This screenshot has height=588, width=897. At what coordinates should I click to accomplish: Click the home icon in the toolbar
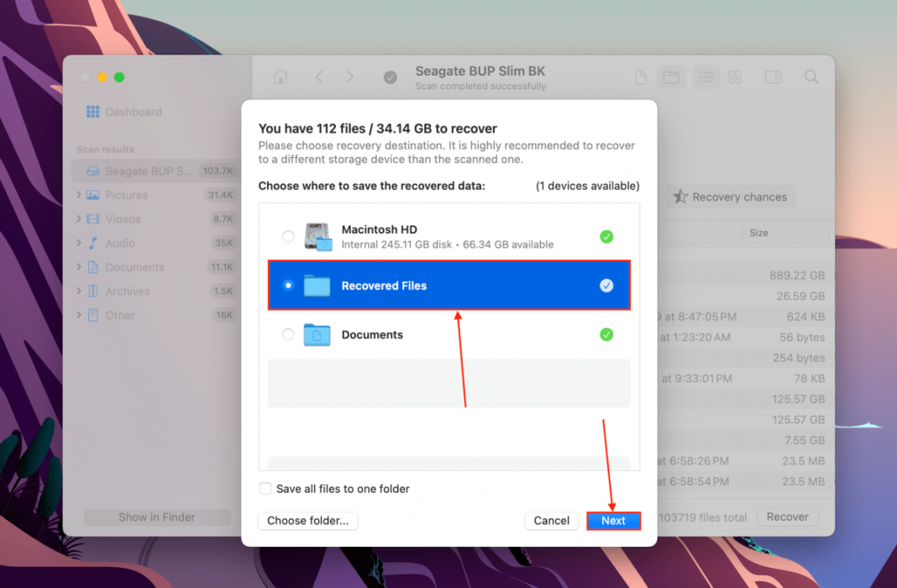[x=281, y=76]
